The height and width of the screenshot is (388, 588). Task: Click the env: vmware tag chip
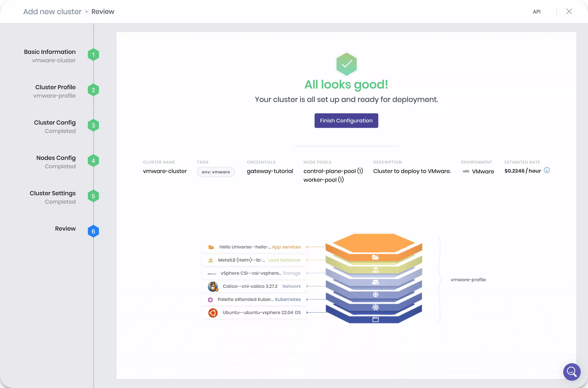216,172
